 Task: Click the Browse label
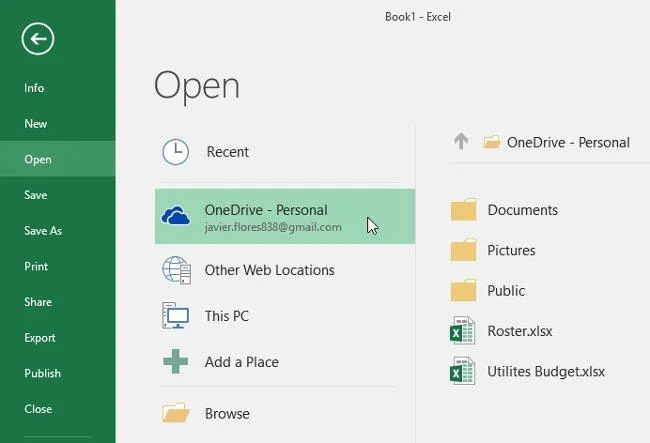pos(227,414)
